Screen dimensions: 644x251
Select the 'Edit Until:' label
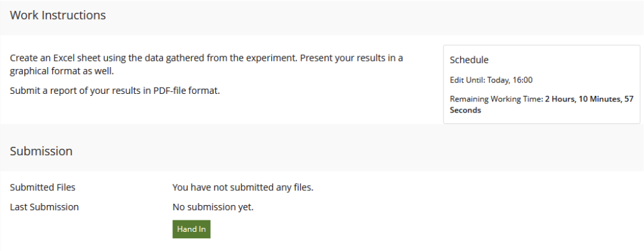(468, 80)
